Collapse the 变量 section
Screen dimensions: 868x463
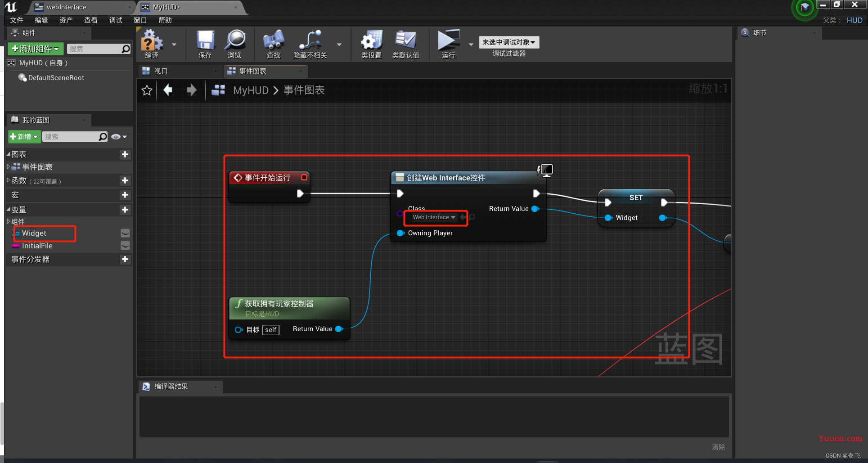(8, 209)
